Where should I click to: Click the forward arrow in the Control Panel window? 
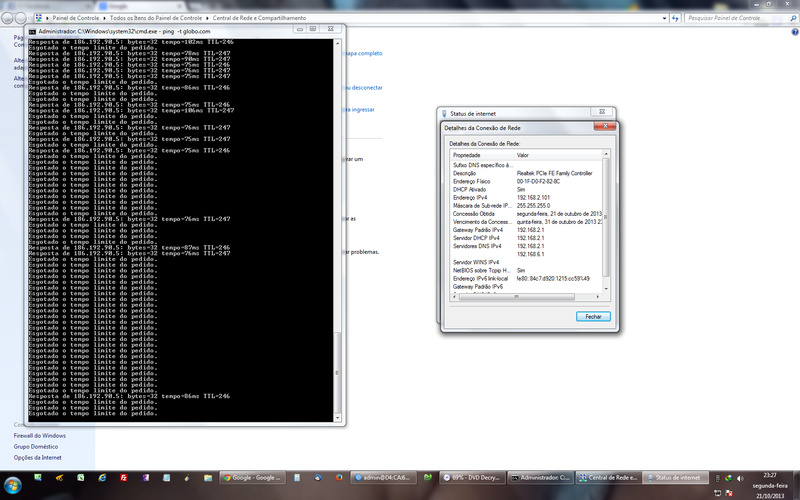[x=20, y=18]
